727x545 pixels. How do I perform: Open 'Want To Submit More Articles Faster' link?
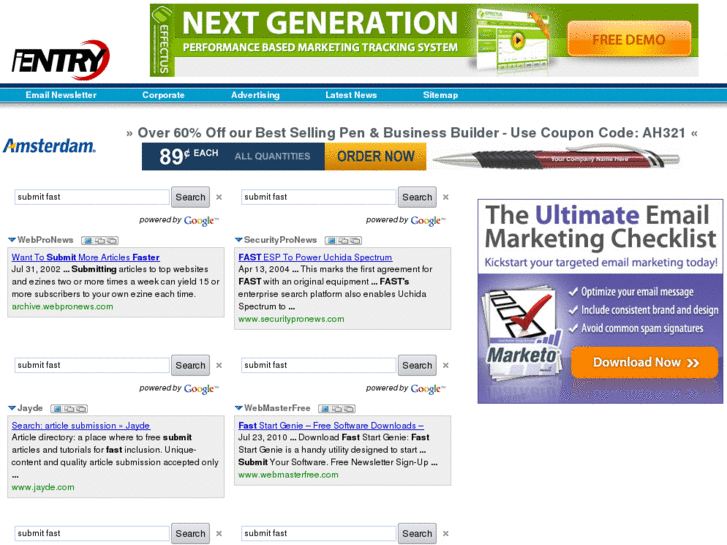86,257
